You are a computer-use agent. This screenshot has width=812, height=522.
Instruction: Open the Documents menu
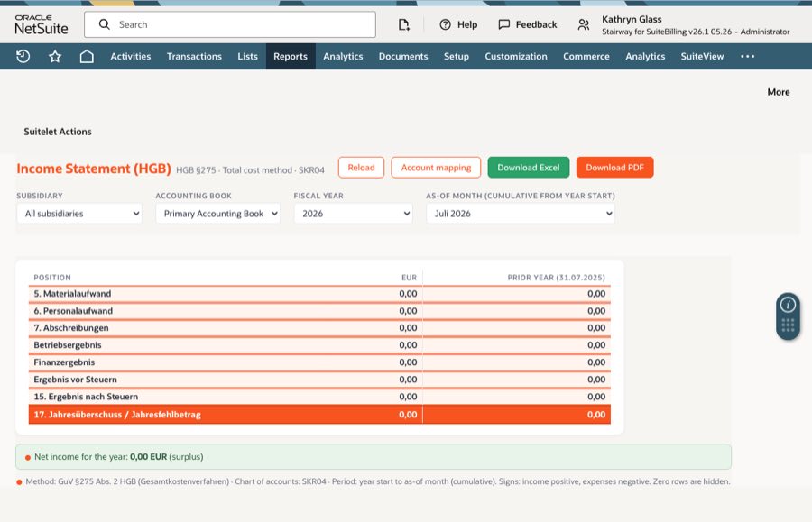tap(403, 57)
